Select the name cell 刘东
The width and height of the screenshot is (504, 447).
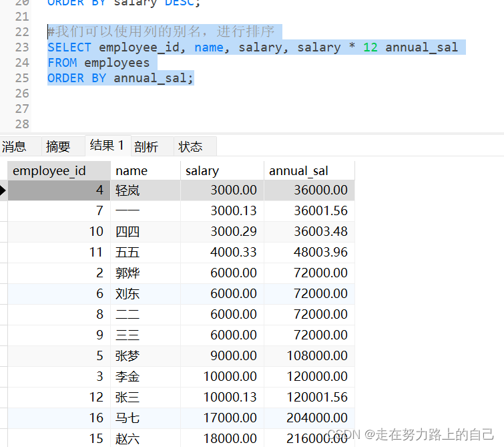point(146,294)
